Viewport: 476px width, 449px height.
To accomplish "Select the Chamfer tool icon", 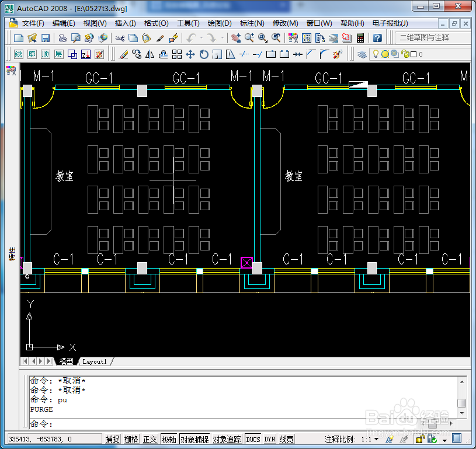I will coord(311,54).
